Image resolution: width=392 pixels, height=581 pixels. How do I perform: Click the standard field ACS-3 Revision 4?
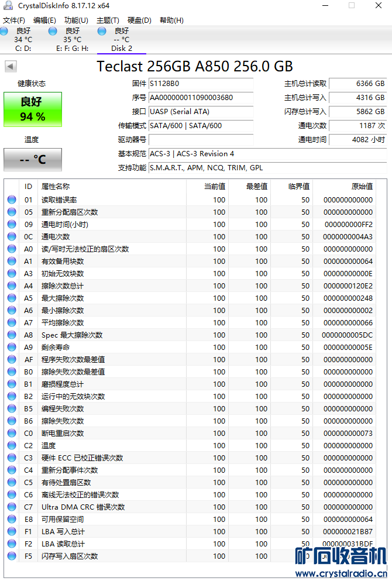point(267,154)
